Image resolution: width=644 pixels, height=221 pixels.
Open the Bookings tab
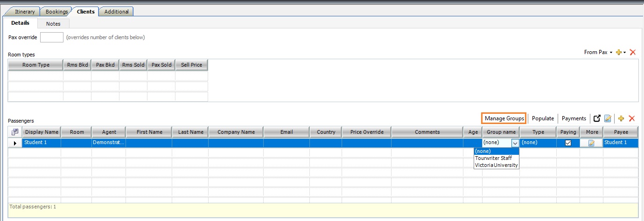tap(56, 12)
